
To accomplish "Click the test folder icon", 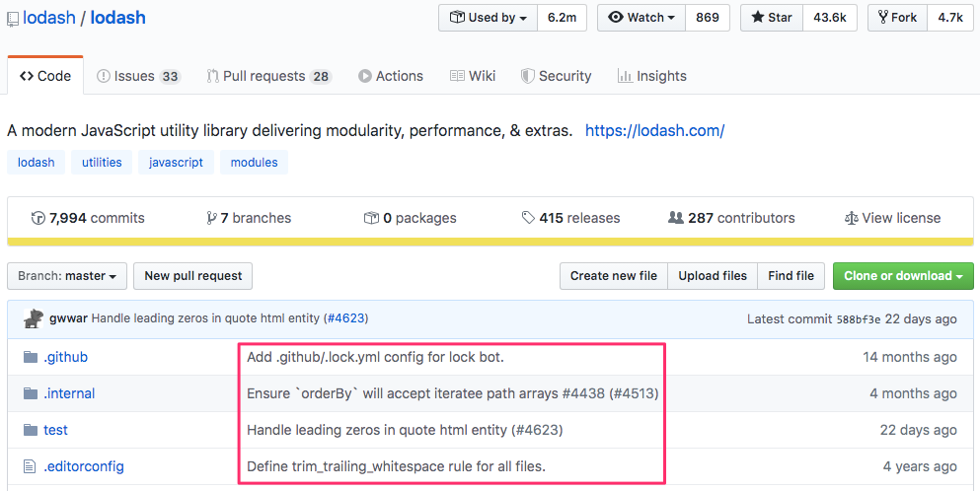I will pyautogui.click(x=30, y=430).
